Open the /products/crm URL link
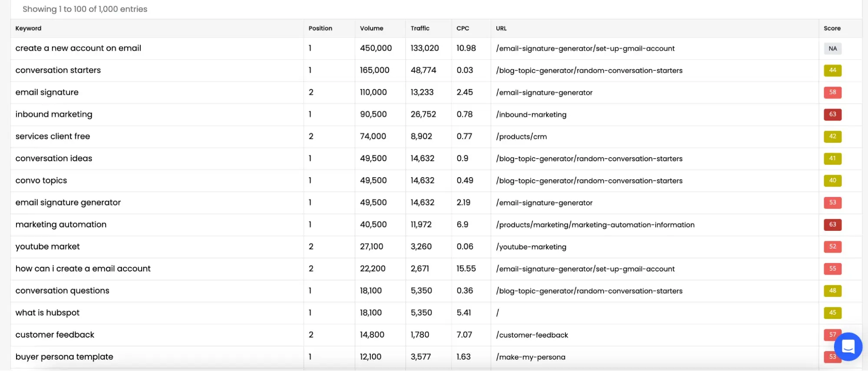 tap(521, 137)
